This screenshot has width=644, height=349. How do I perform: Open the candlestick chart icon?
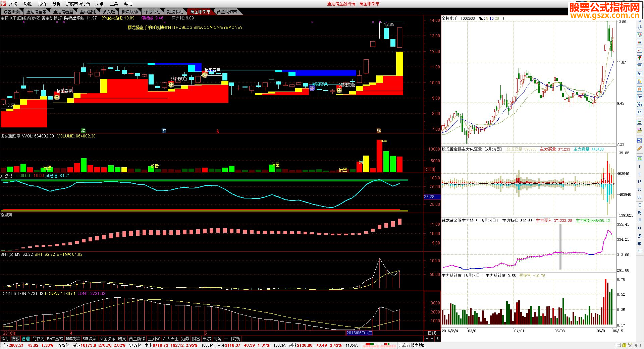click(x=639, y=58)
